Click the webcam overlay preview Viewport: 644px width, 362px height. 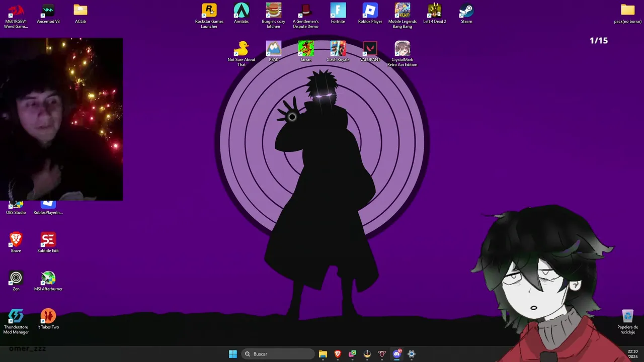(61, 119)
